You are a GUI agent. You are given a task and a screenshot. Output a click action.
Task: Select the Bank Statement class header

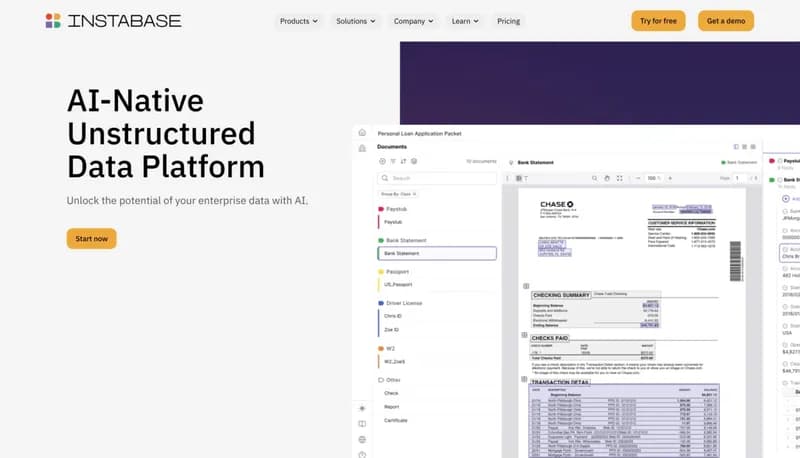402,240
